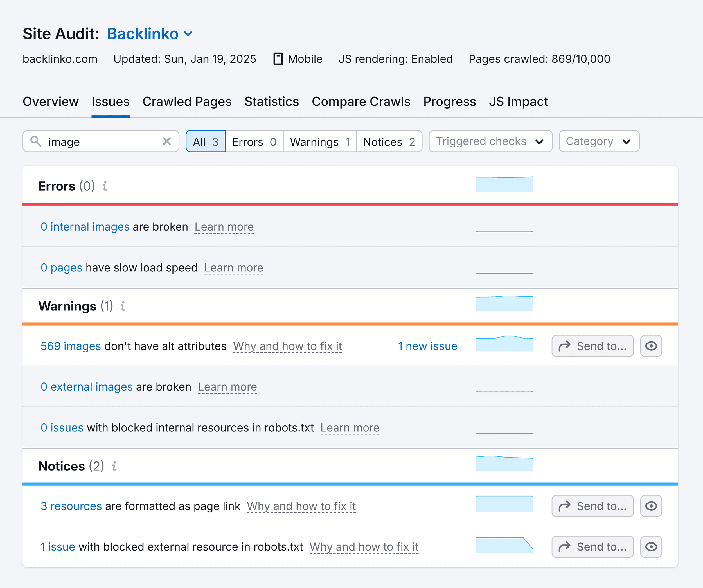Filter issues by Notices 2

(x=389, y=141)
